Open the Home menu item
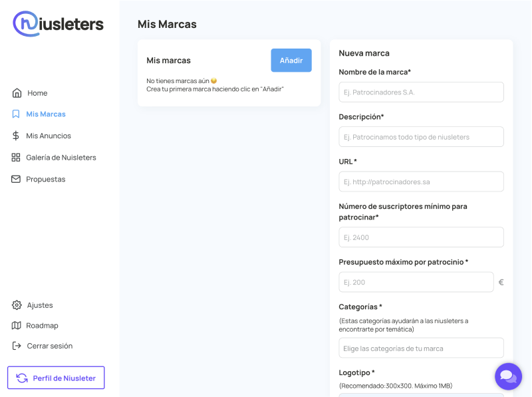This screenshot has height=397, width=532. [37, 93]
